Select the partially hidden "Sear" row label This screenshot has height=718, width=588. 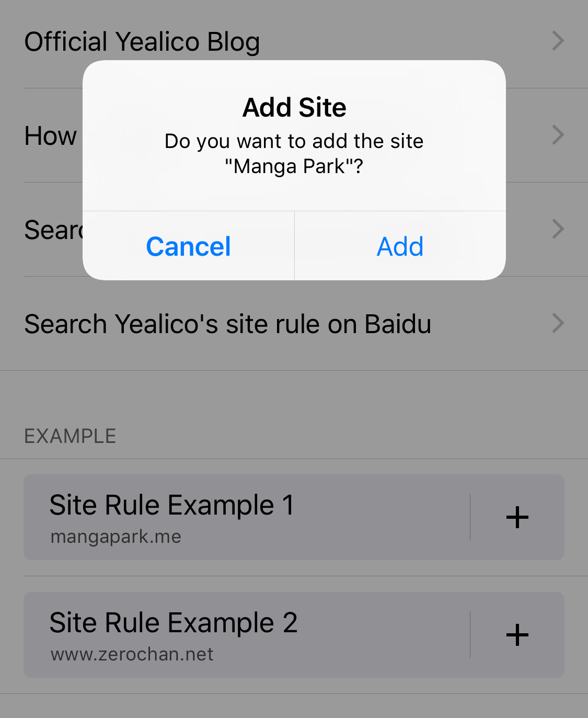(53, 230)
